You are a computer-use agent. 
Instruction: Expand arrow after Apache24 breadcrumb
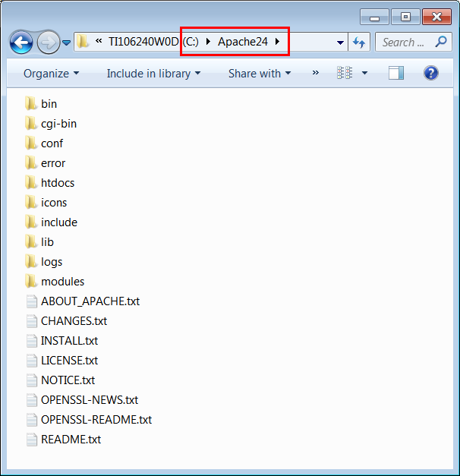click(277, 41)
